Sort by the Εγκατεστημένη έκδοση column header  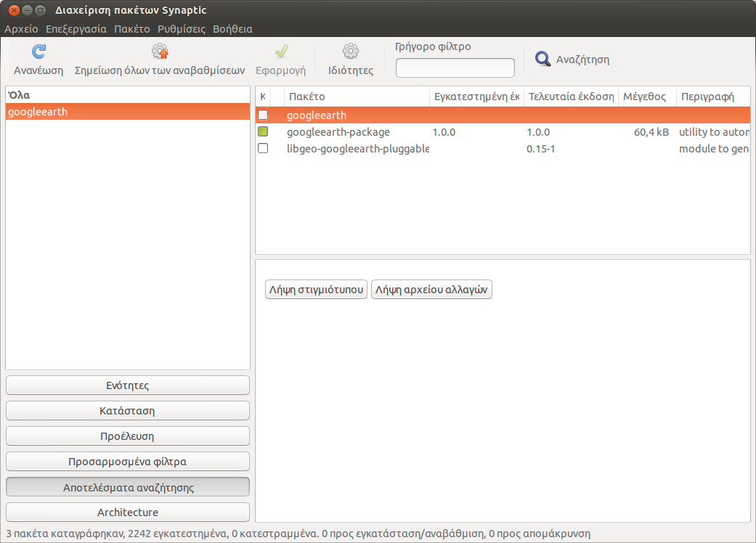tap(476, 97)
